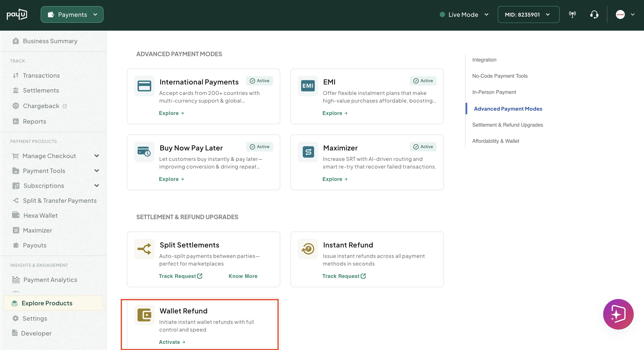Open the Payments product dropdown
The width and height of the screenshot is (644, 350).
pos(72,14)
